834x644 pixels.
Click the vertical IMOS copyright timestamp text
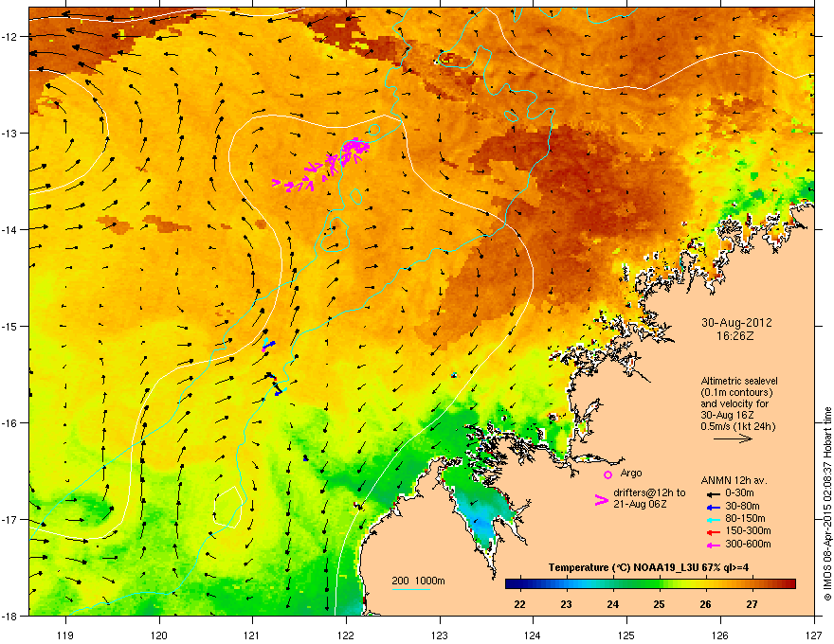[827, 504]
